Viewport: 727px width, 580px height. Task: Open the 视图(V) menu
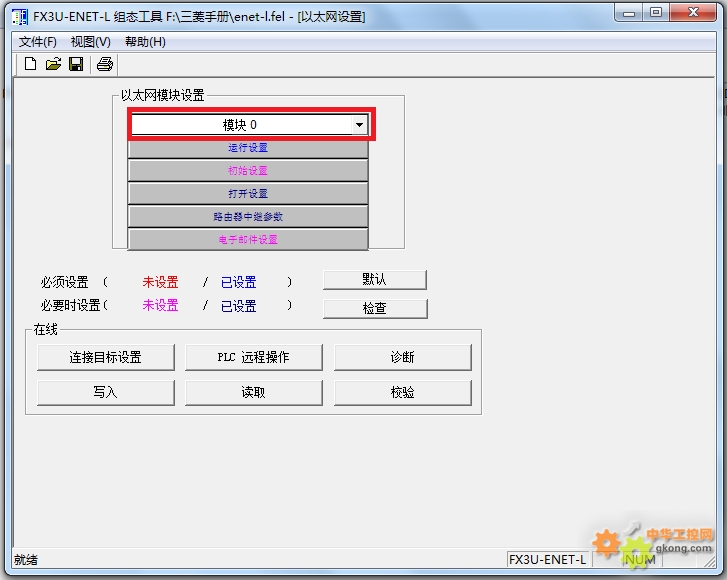[x=90, y=42]
